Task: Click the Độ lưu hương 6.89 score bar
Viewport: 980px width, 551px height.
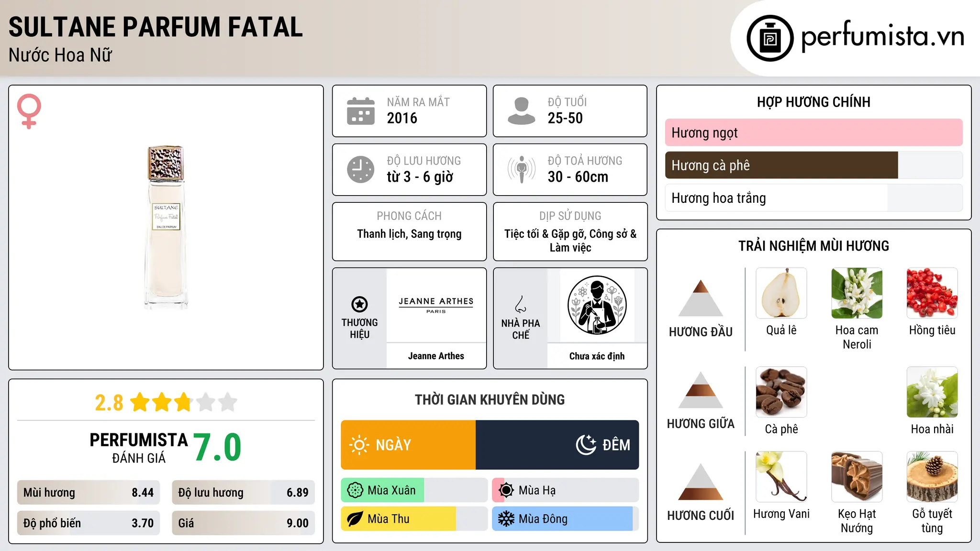Action: (244, 492)
